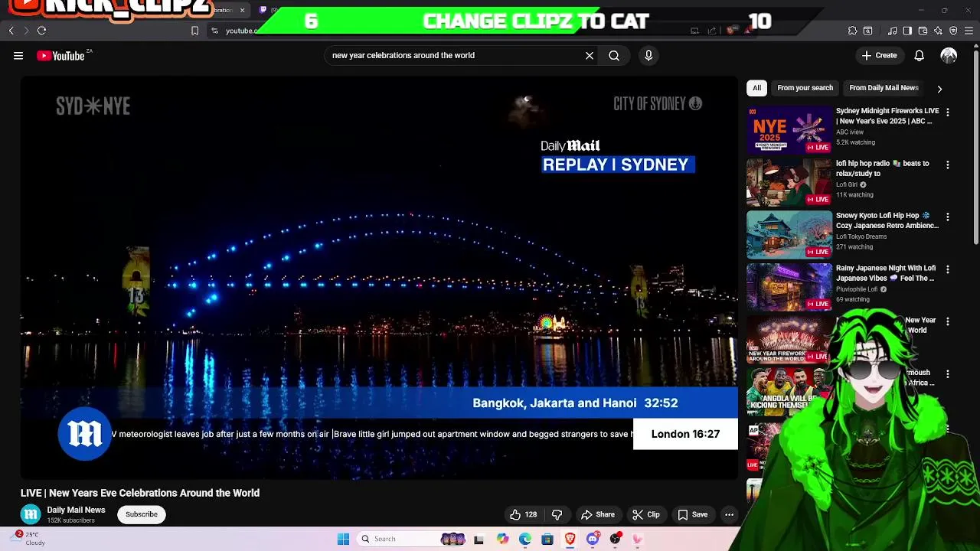Open Sydney Midnight Fireworks LIVE thumbnail
Screen dimensions: 980x551
[789, 130]
